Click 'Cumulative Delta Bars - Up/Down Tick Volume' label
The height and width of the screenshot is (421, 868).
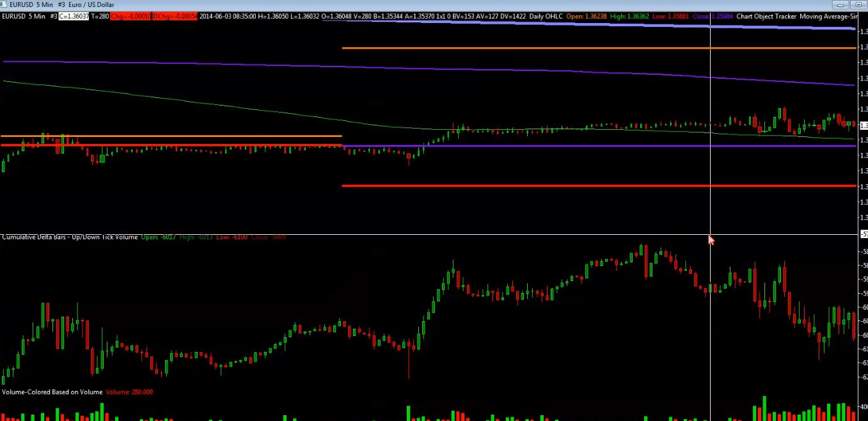70,237
